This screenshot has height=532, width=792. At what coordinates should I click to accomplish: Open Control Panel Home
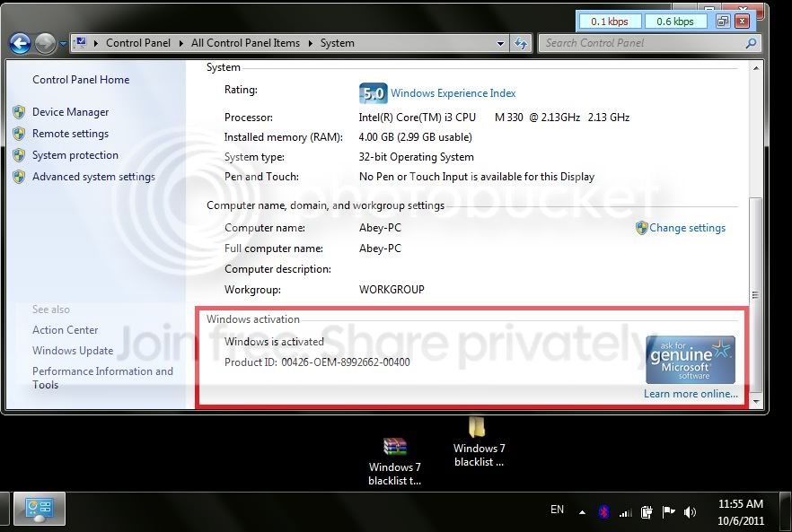click(81, 80)
